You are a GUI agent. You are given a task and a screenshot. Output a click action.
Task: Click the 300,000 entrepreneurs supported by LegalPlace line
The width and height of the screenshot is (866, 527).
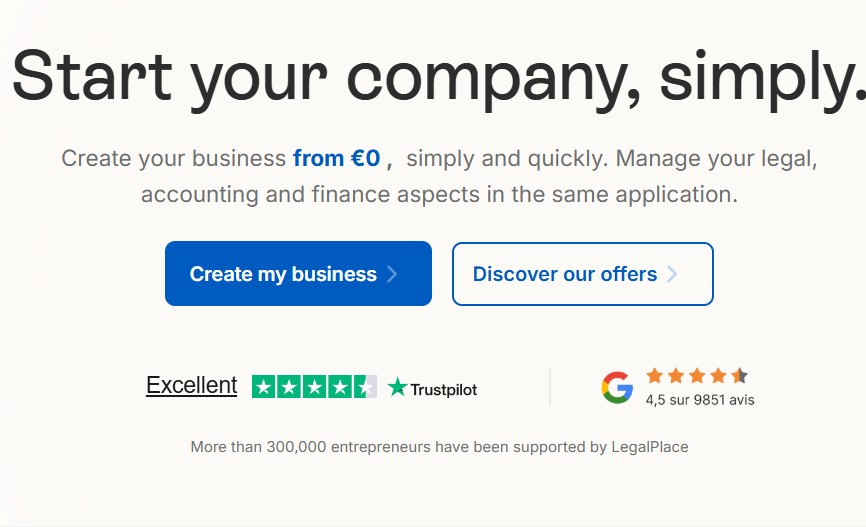coord(439,447)
